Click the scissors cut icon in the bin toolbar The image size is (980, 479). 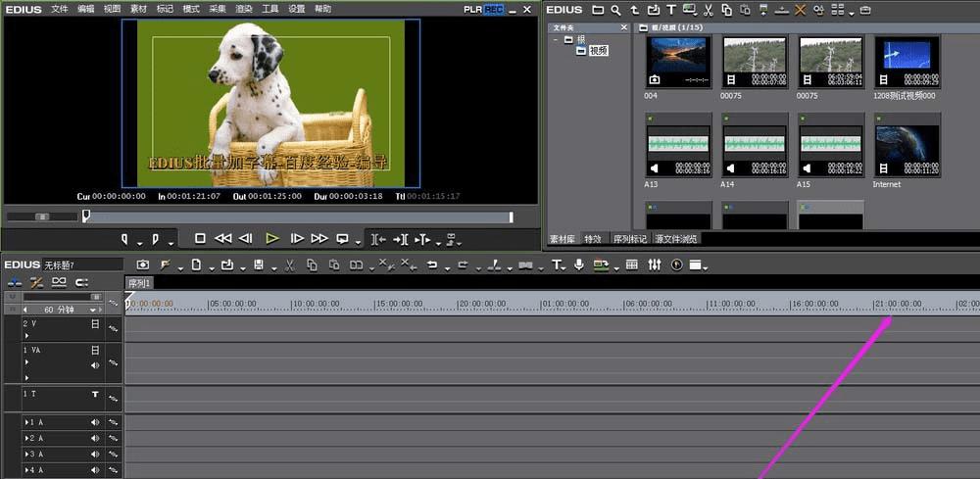[708, 10]
